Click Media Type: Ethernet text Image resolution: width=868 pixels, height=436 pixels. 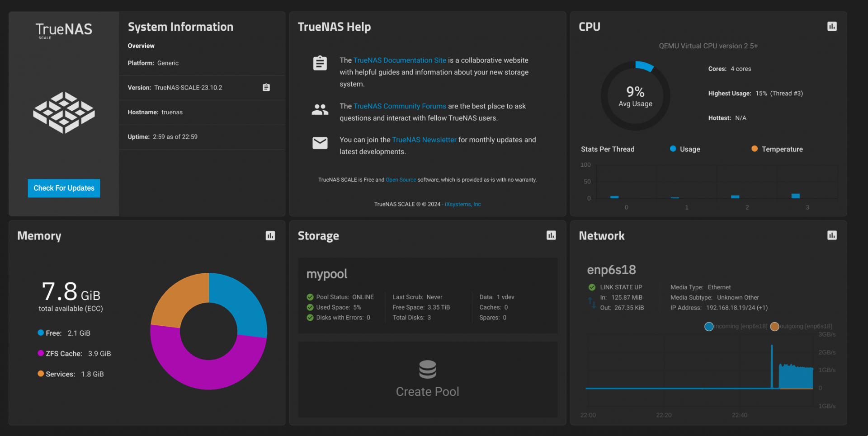pos(700,287)
